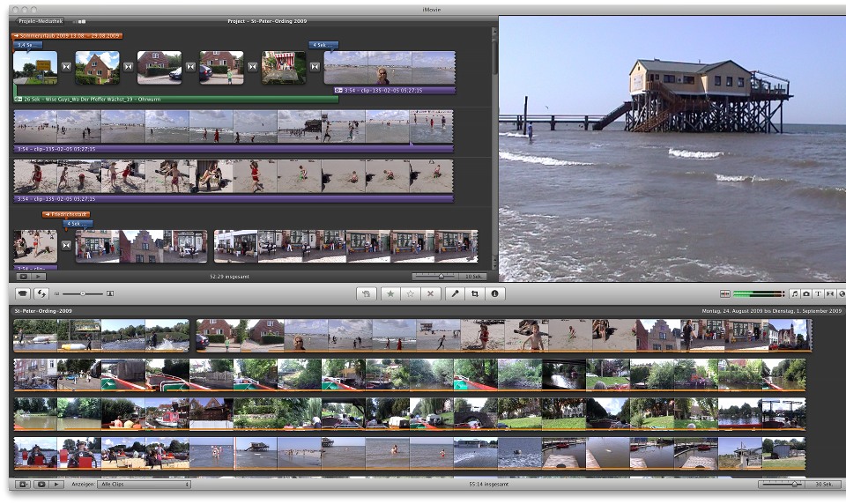
Task: Open the photo browser camera icon
Action: pyautogui.click(x=806, y=293)
